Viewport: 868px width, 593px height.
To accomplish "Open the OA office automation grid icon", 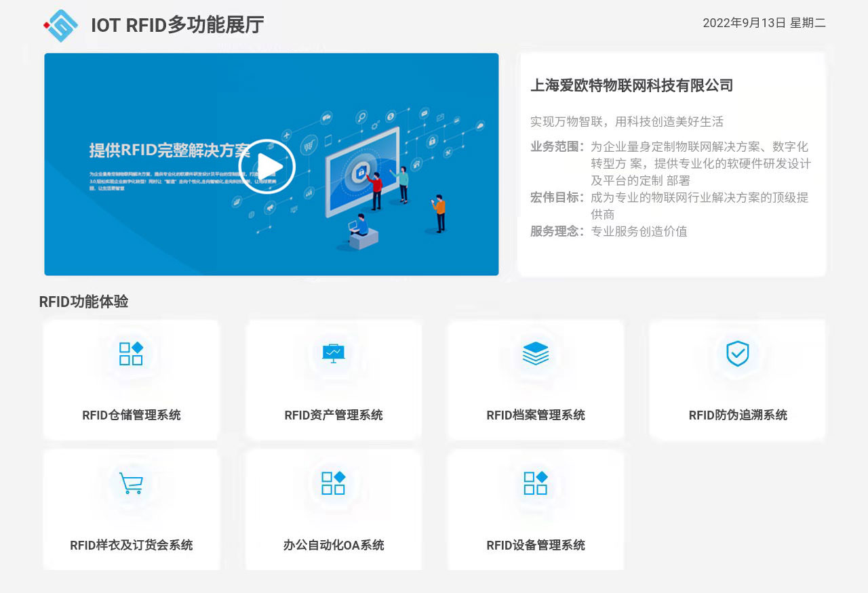I will (x=333, y=483).
